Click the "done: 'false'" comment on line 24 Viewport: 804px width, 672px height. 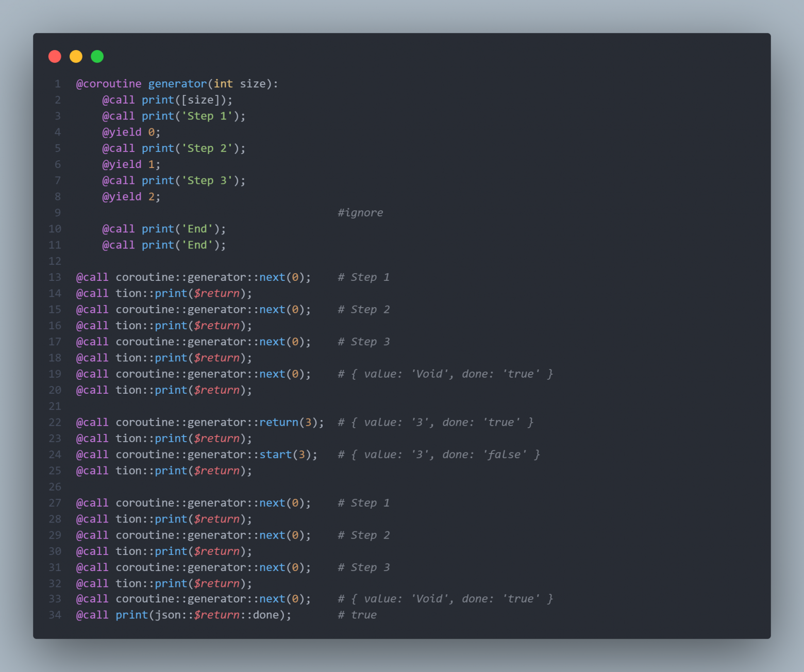pos(484,454)
